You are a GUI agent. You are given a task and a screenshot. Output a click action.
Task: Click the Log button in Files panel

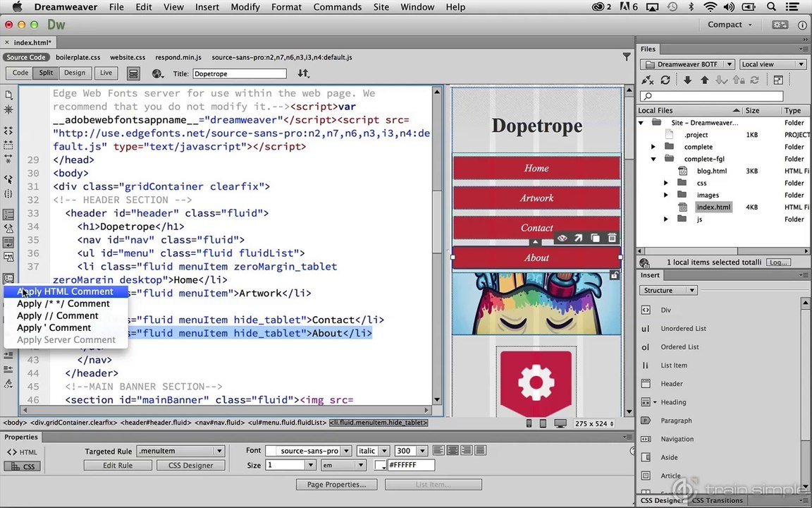(x=778, y=262)
